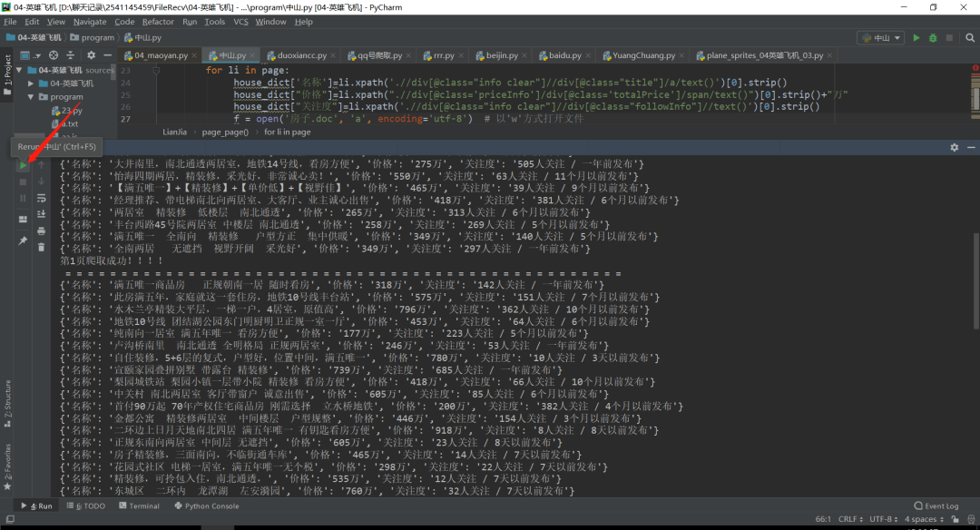
Task: Run 中山 with the top toolbar play icon
Action: [916, 38]
